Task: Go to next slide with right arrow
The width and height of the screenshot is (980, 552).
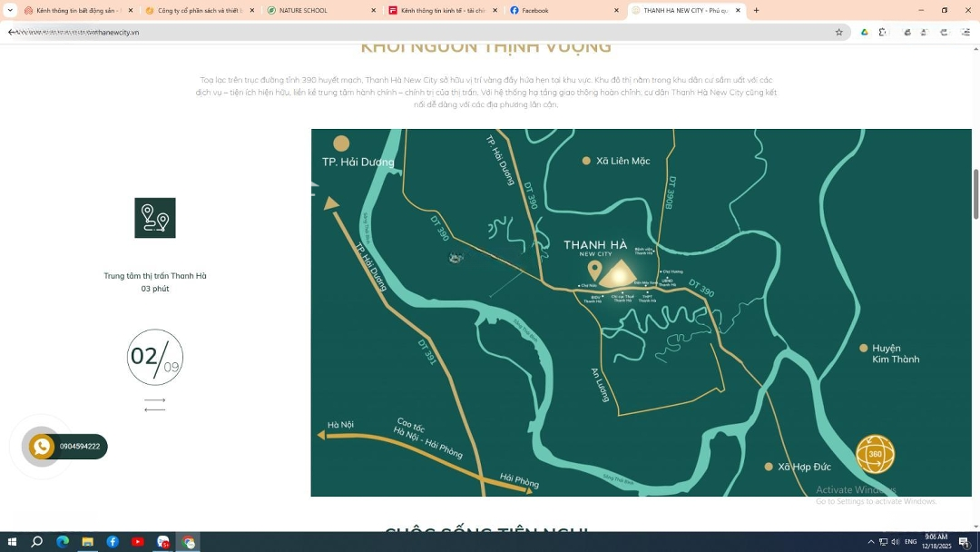Action: (155, 399)
